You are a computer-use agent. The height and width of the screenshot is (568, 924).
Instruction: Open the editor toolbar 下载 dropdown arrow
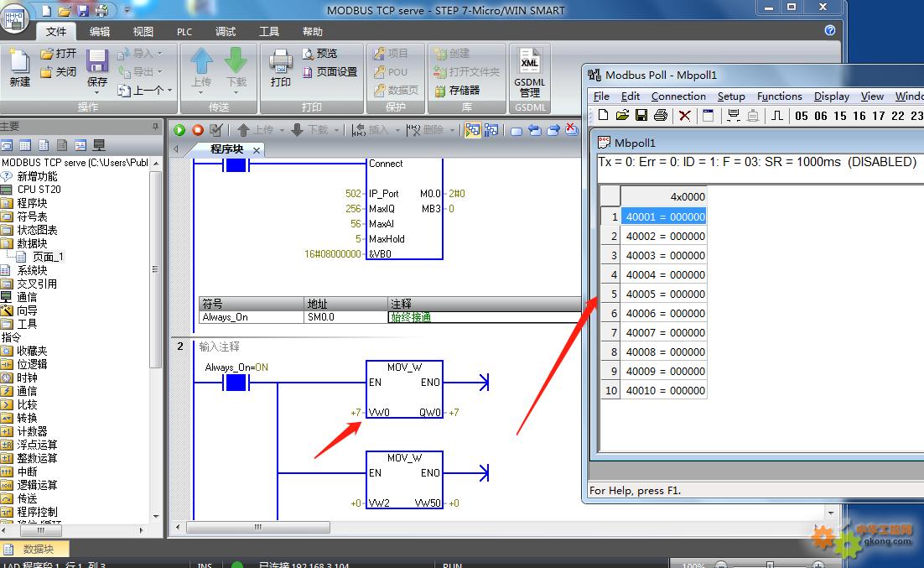pyautogui.click(x=336, y=130)
